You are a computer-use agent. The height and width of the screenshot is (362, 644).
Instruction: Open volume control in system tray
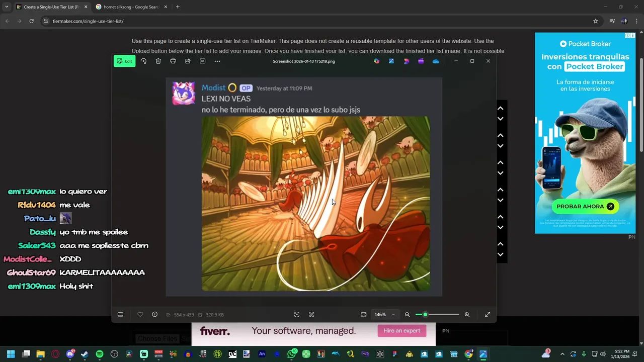point(603,354)
